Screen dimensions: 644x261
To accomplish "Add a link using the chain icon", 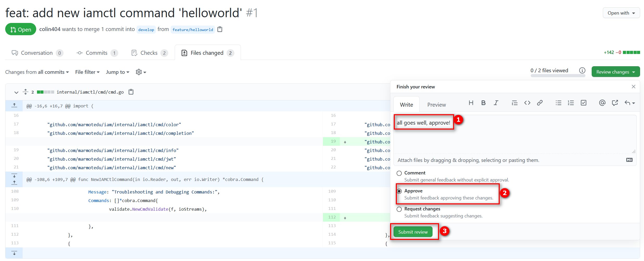I will tap(540, 103).
